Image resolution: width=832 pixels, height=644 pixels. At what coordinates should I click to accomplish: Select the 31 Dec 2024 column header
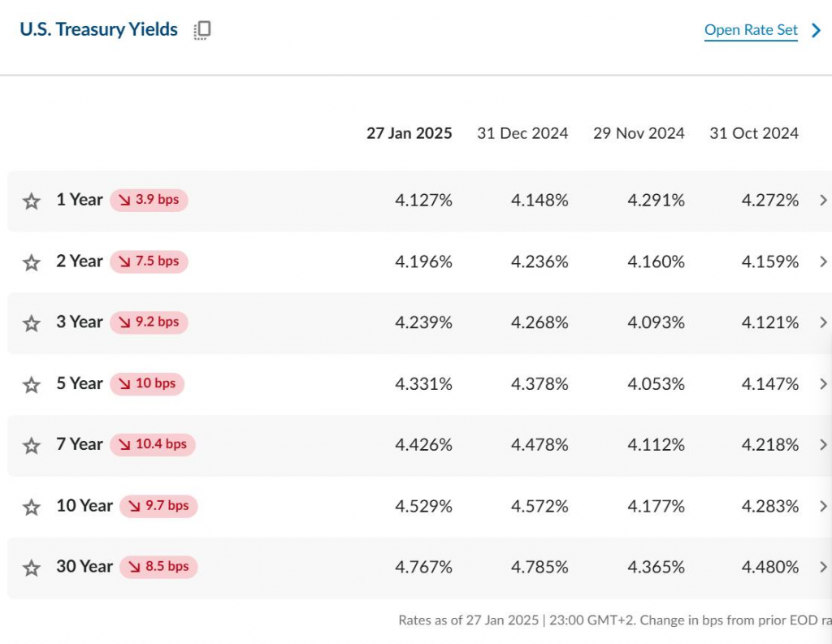(522, 133)
